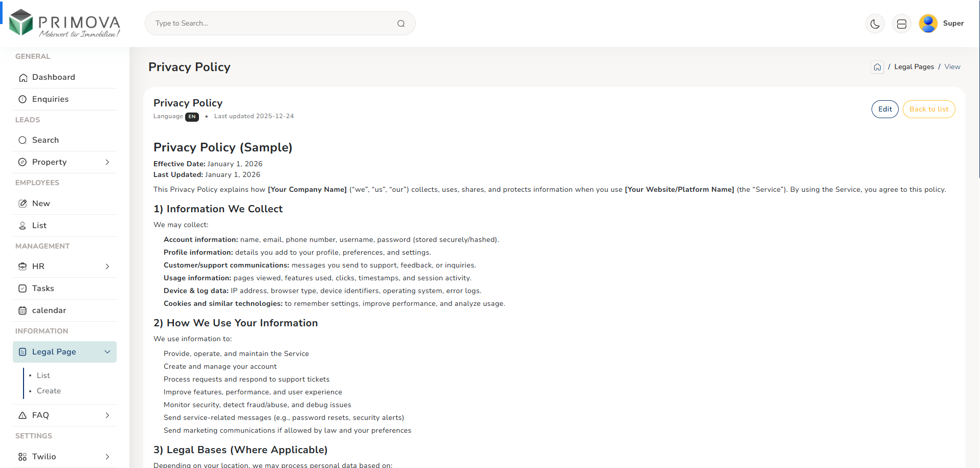The height and width of the screenshot is (468, 980).
Task: Click the layout switcher icon in header
Action: tap(901, 24)
